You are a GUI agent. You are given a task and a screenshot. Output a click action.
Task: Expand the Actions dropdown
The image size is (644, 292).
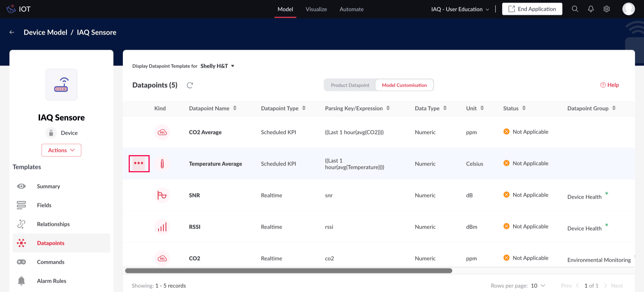(x=61, y=150)
